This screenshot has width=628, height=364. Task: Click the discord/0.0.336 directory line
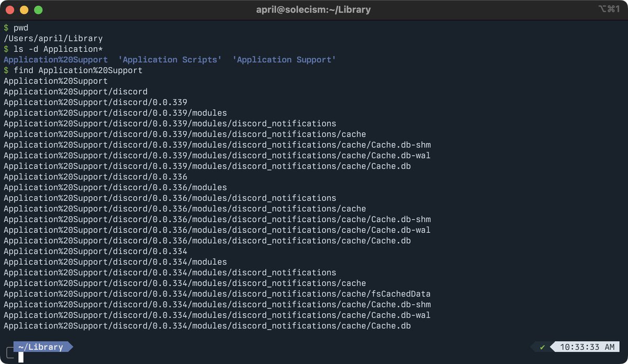(x=95, y=177)
